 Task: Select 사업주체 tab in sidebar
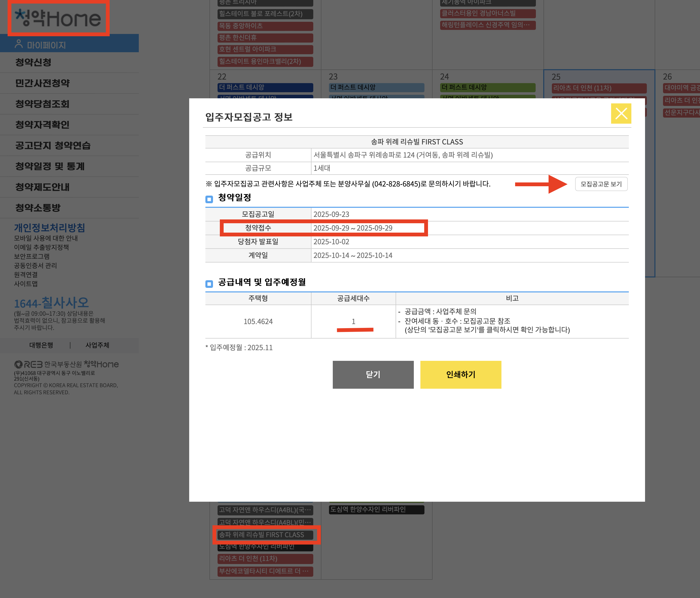tap(97, 345)
